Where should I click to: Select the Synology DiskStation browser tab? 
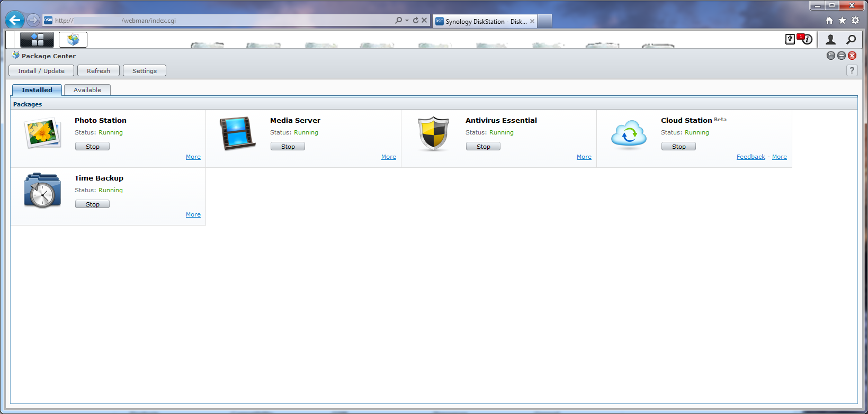486,21
